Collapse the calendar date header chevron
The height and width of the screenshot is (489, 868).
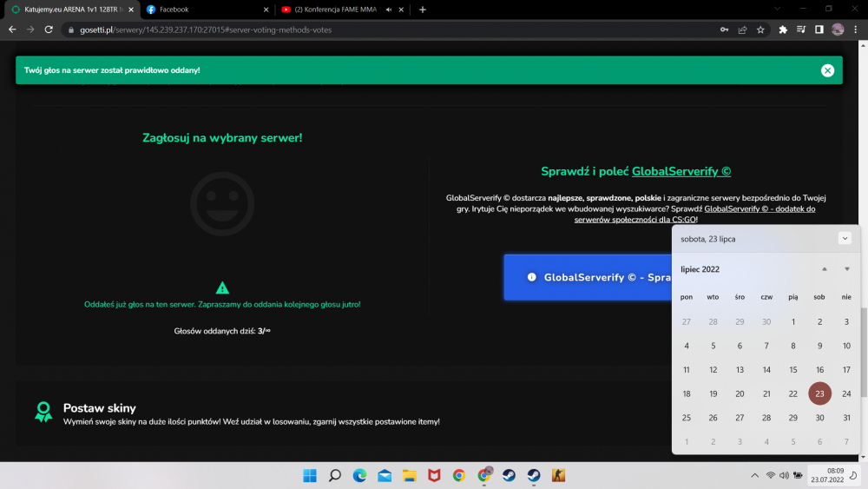coord(845,239)
